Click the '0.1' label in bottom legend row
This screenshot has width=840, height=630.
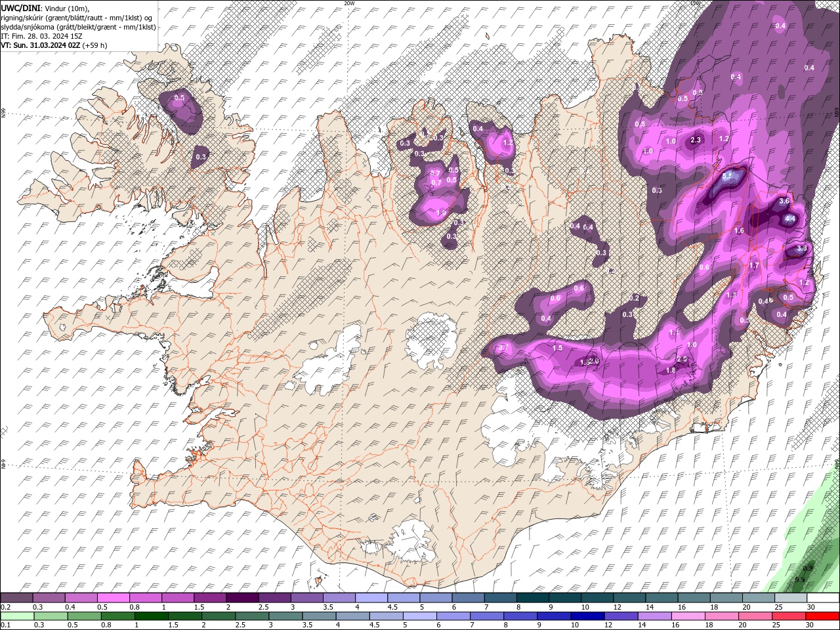[5, 625]
